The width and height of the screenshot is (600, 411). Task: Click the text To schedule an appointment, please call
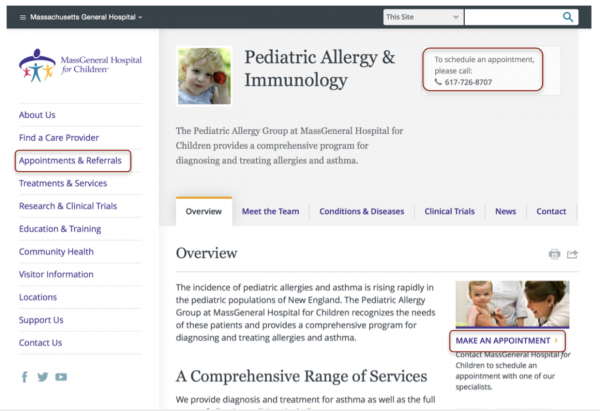point(484,65)
